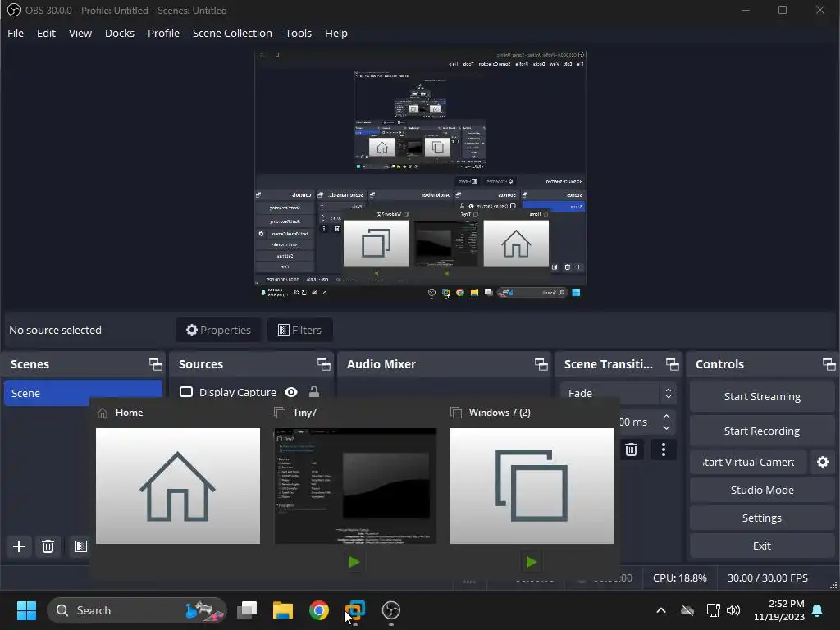Open scene filters icon in Scenes toolbar
The height and width of the screenshot is (630, 840).
pyautogui.click(x=81, y=546)
